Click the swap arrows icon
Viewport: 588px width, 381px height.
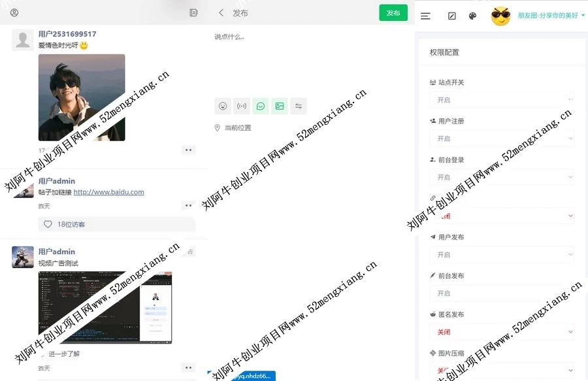click(x=299, y=106)
